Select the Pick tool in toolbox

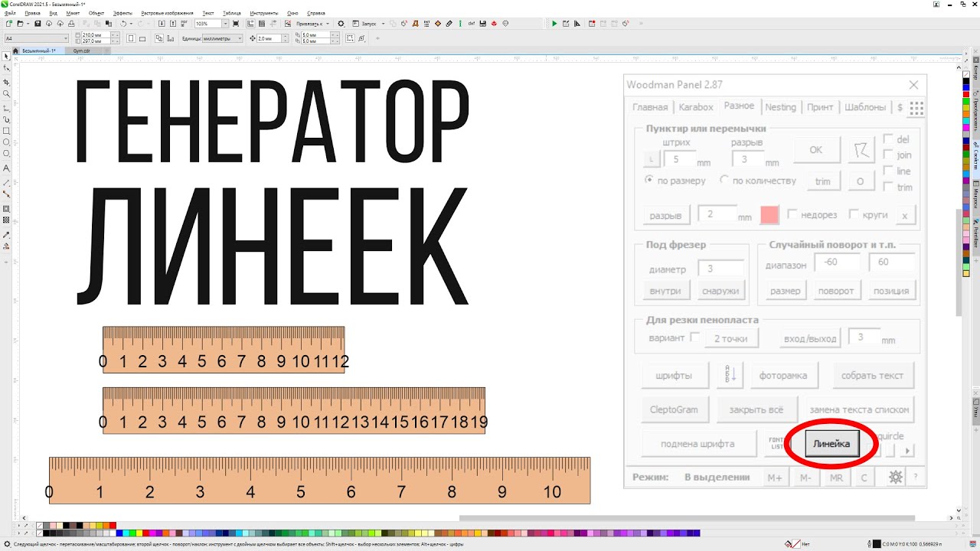6,56
